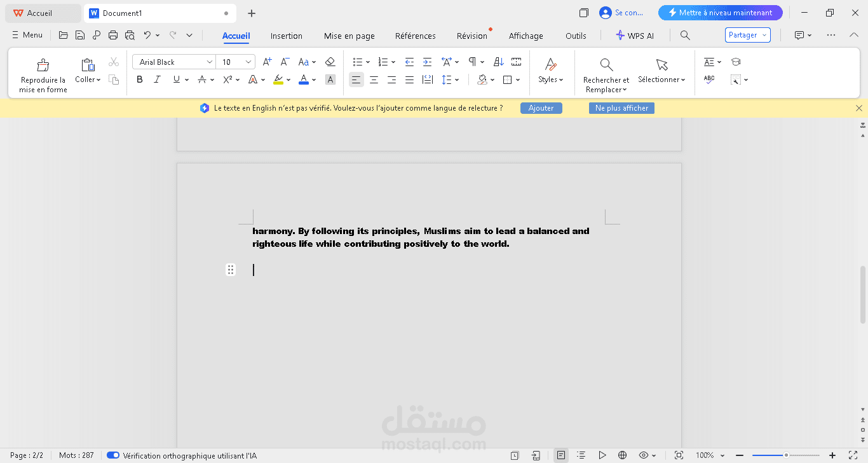This screenshot has height=463, width=868.
Task: Click the Save disk icon
Action: click(80, 35)
